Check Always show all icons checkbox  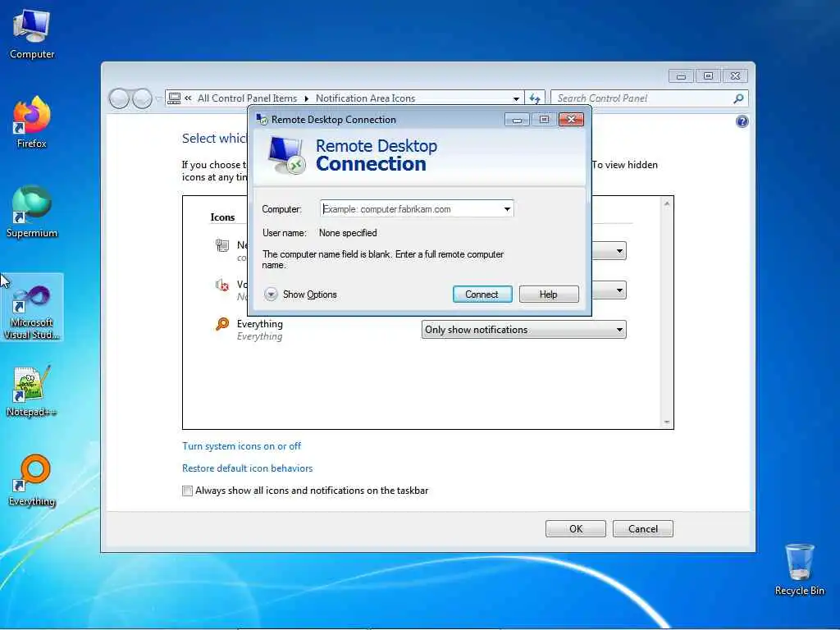tap(187, 491)
